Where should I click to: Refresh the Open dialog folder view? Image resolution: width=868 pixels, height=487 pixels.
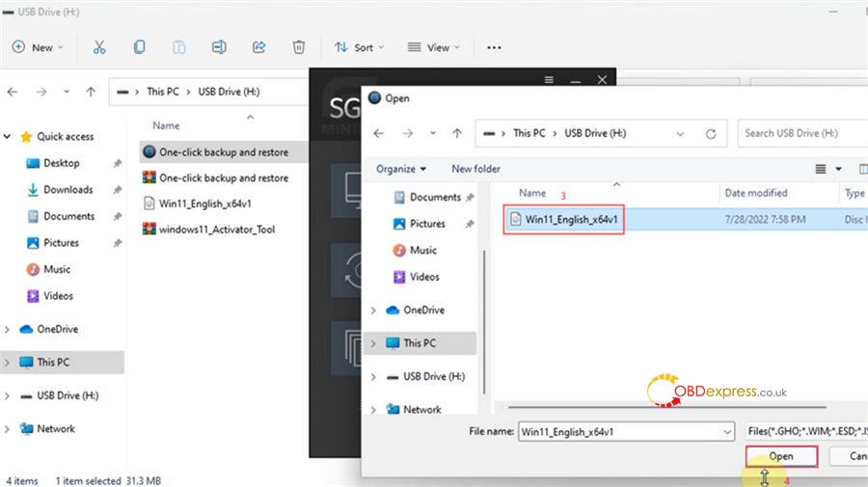711,134
